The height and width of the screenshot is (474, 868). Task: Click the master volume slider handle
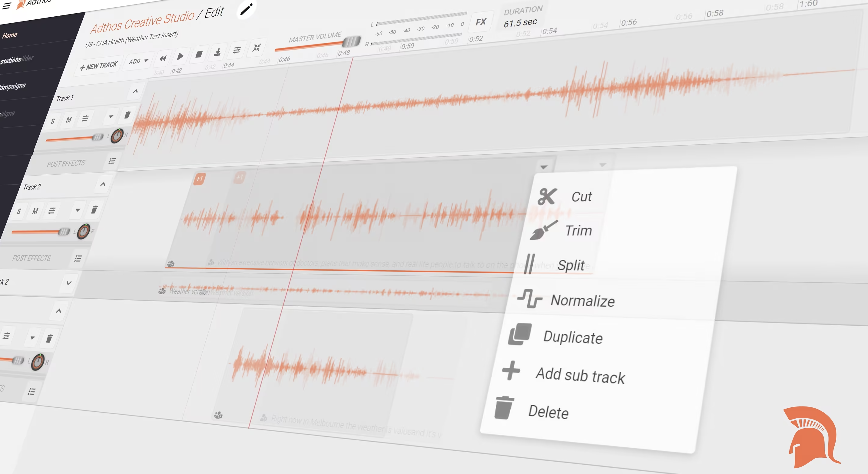tap(351, 41)
